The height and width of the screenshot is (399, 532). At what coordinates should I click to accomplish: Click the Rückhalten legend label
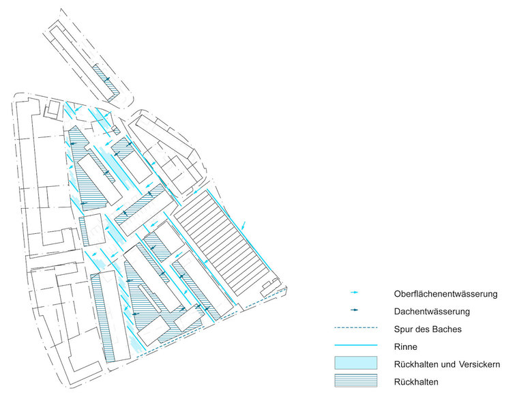coord(416,382)
